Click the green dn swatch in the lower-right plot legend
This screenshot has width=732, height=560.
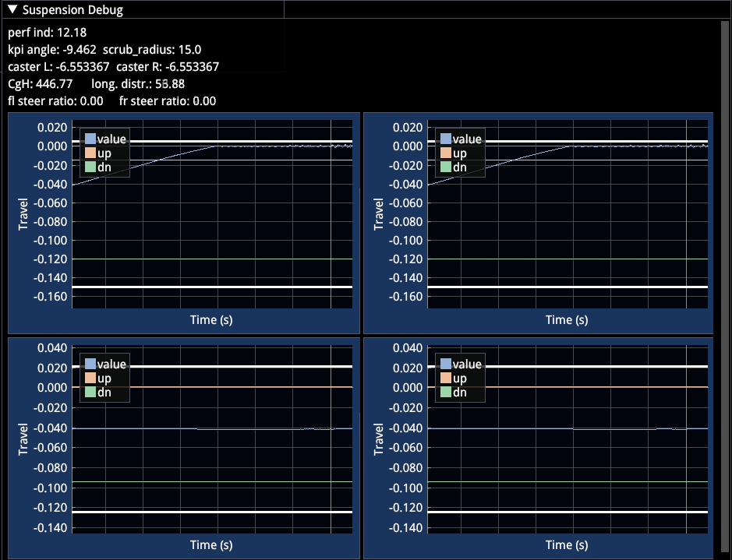(x=446, y=392)
